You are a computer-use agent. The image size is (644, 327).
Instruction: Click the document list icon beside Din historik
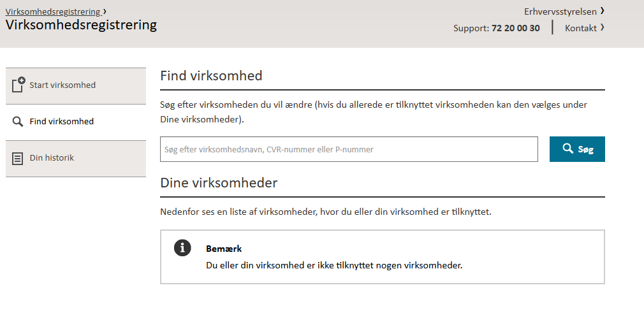18,159
